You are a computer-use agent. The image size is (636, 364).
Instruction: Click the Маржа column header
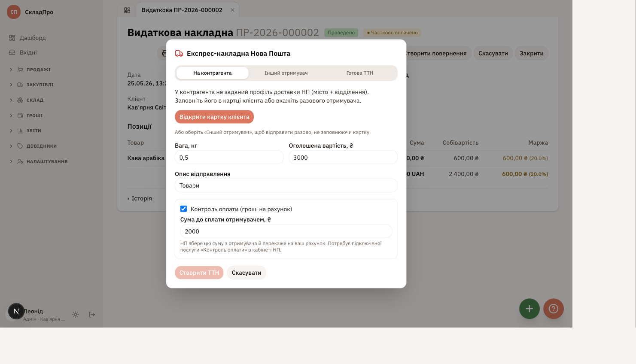(538, 143)
